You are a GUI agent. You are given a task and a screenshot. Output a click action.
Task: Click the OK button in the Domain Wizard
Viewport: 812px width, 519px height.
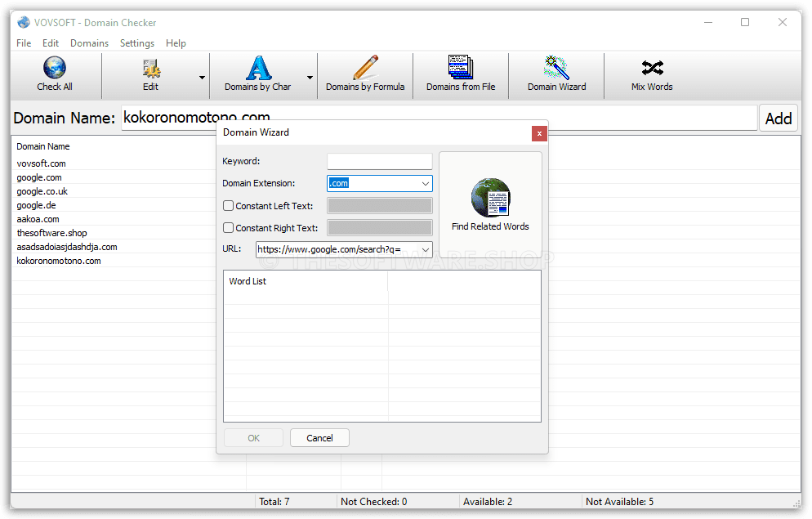click(253, 438)
